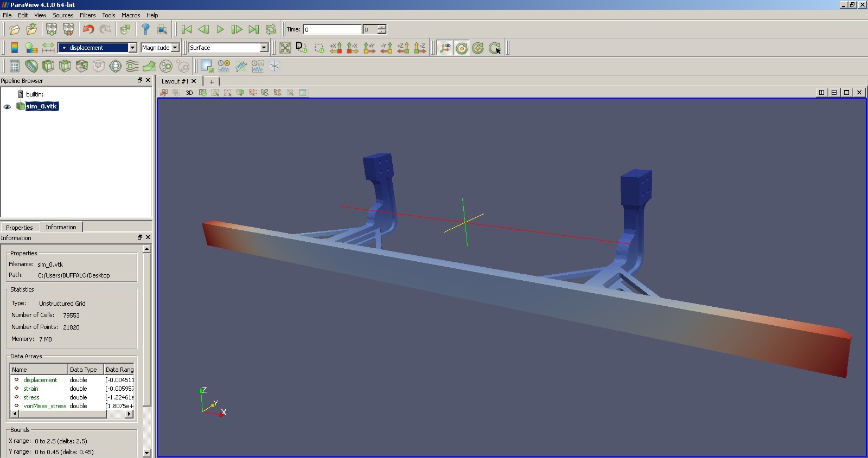The height and width of the screenshot is (458, 868).
Task: Apply Plot Over Line filter
Action: (241, 66)
